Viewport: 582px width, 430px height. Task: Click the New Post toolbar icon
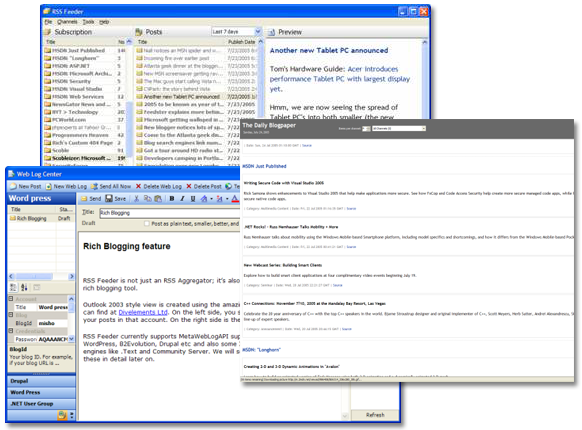25,186
